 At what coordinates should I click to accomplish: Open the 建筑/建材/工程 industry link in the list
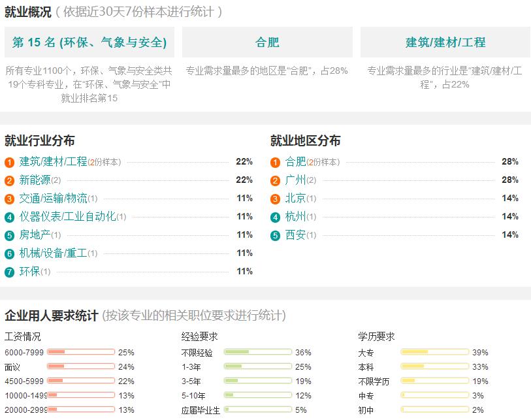click(x=53, y=161)
